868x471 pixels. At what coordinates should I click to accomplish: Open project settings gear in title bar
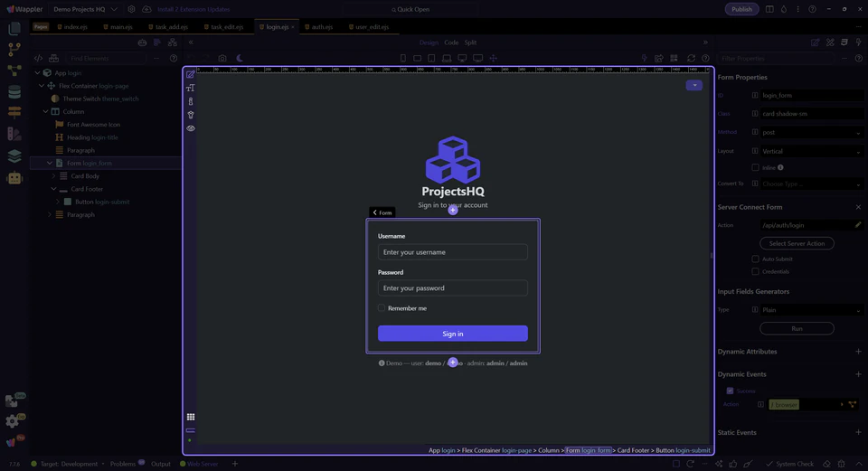(131, 9)
